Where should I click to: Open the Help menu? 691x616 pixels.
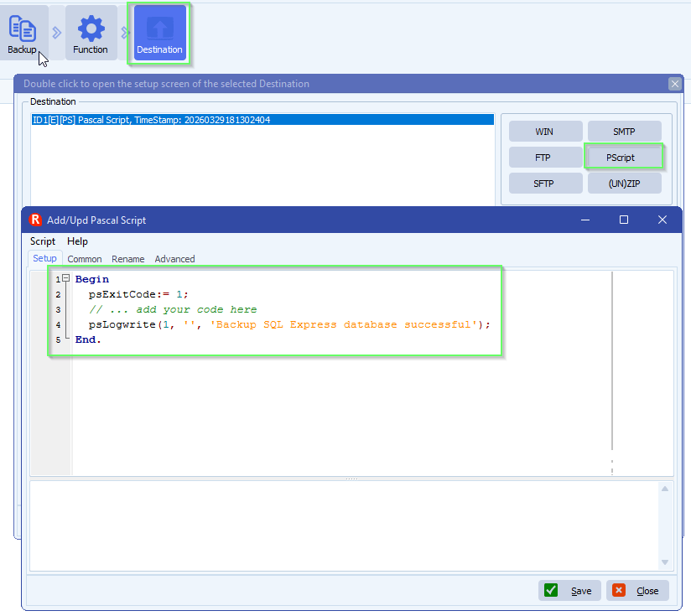click(77, 241)
